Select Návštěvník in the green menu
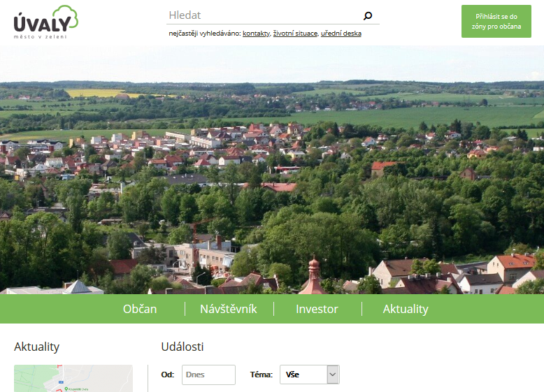544x392 pixels. (229, 309)
